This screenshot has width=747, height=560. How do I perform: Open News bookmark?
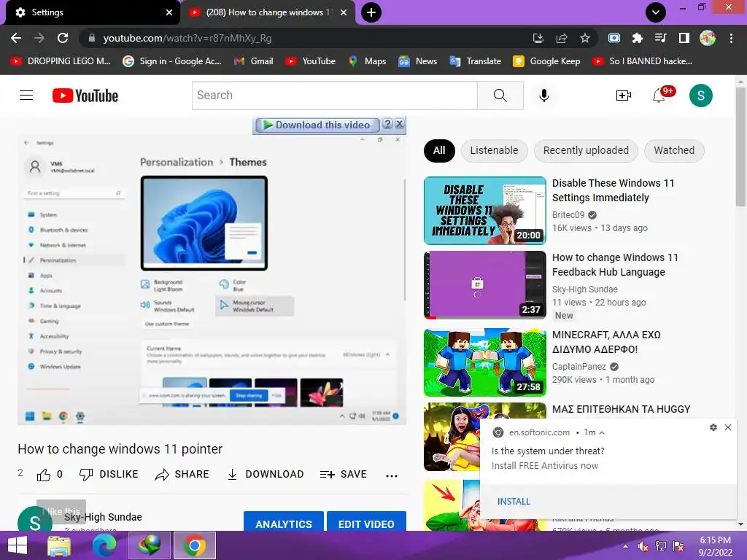tap(418, 61)
